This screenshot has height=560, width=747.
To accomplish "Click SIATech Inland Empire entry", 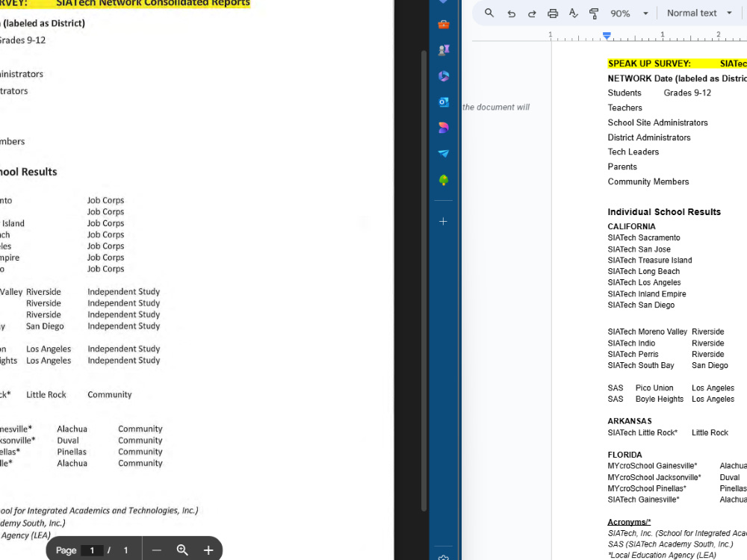I will click(x=646, y=293).
